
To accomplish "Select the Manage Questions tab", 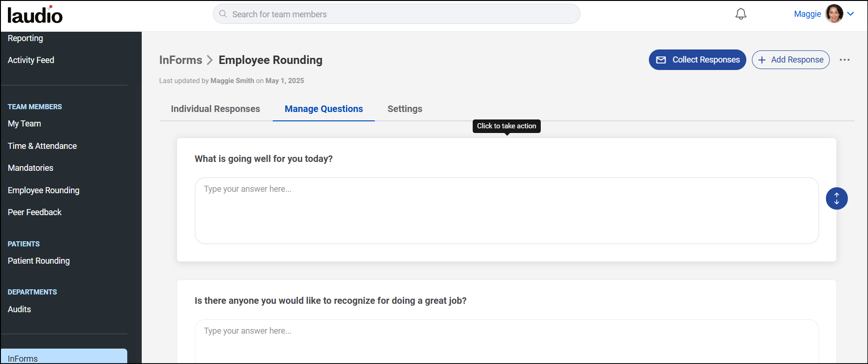I will click(x=324, y=109).
